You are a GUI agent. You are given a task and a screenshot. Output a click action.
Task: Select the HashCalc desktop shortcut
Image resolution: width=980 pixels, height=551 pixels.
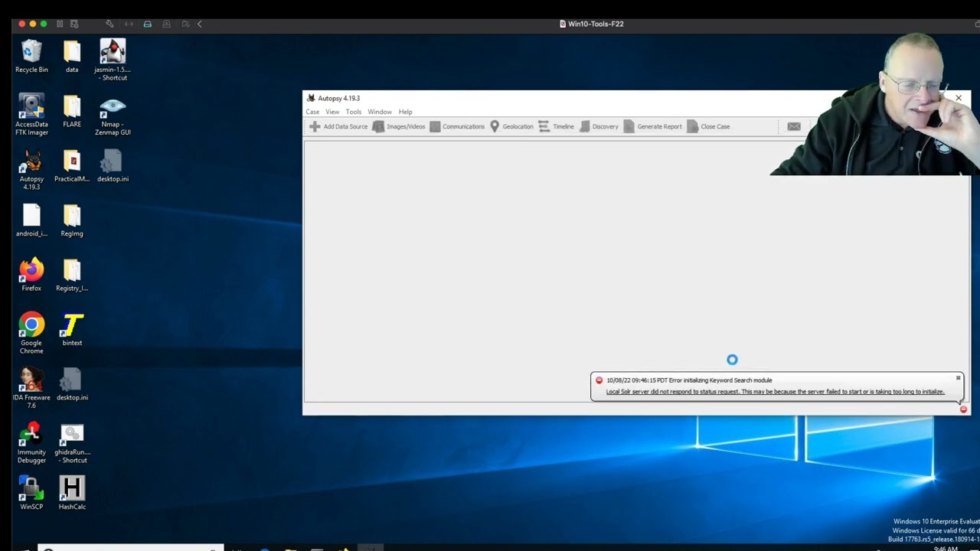click(x=72, y=494)
